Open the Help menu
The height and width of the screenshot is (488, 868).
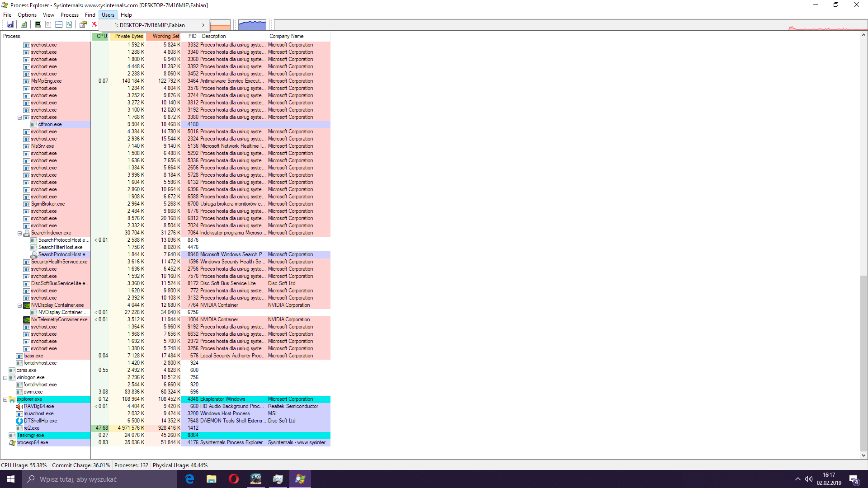(126, 15)
